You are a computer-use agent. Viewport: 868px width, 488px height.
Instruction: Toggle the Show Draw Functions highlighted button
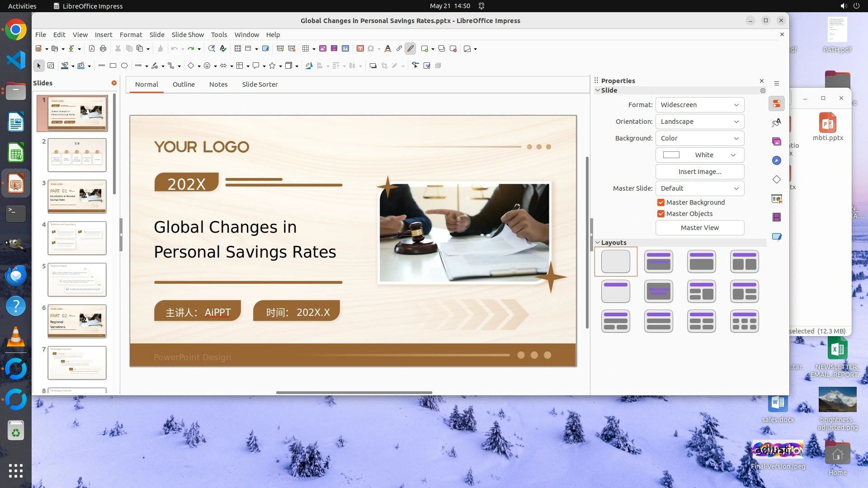point(410,48)
